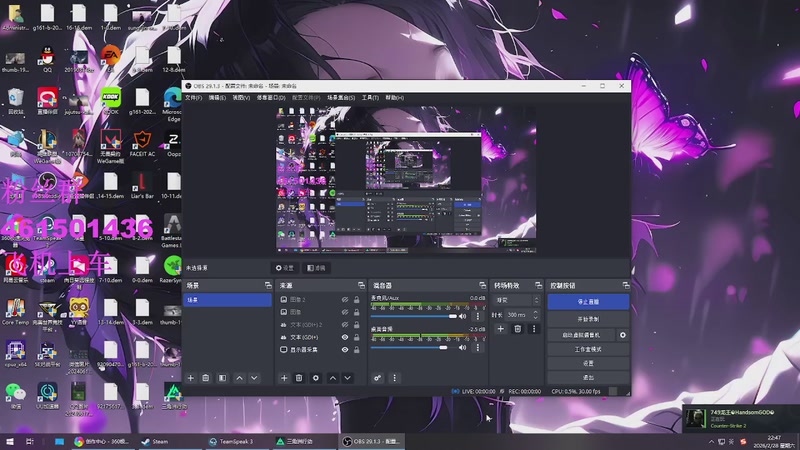The image size is (800, 450).
Task: Move the scene down in 场景 panel
Action: 254,378
